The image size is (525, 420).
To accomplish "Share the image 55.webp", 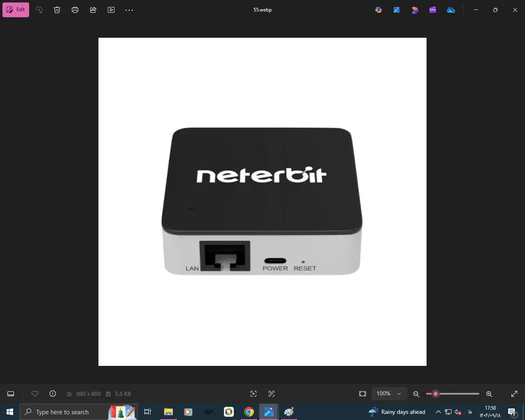I will pyautogui.click(x=93, y=10).
